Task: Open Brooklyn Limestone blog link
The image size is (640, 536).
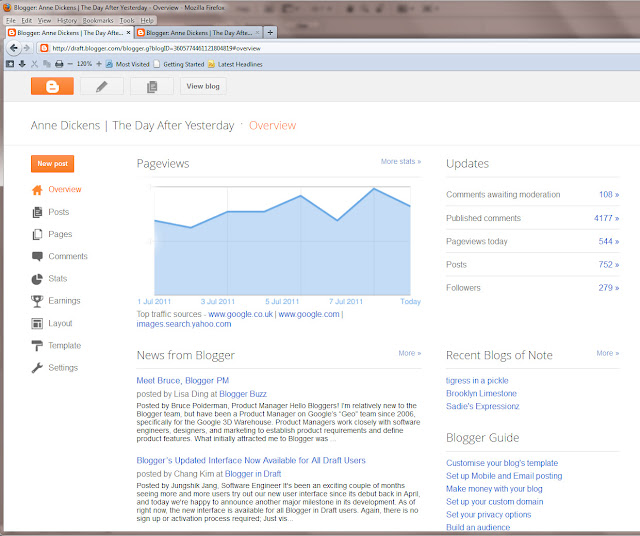Action: point(481,394)
